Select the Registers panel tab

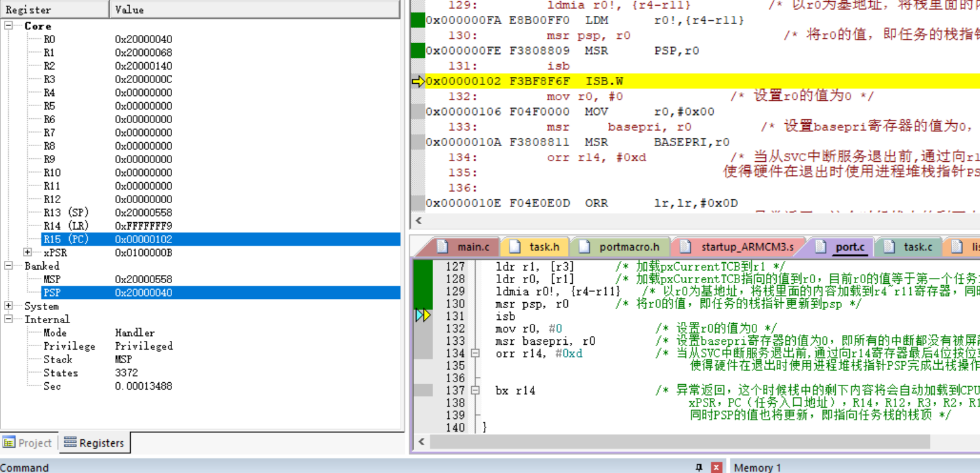95,443
